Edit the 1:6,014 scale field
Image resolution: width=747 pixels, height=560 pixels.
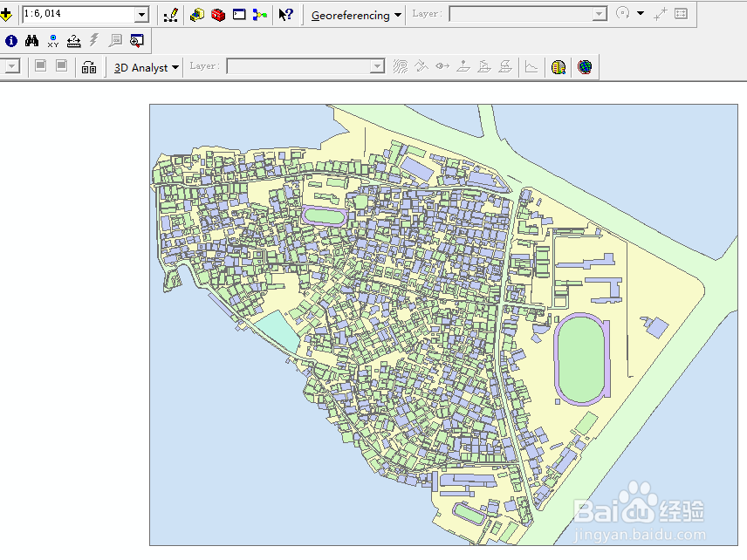pos(79,14)
